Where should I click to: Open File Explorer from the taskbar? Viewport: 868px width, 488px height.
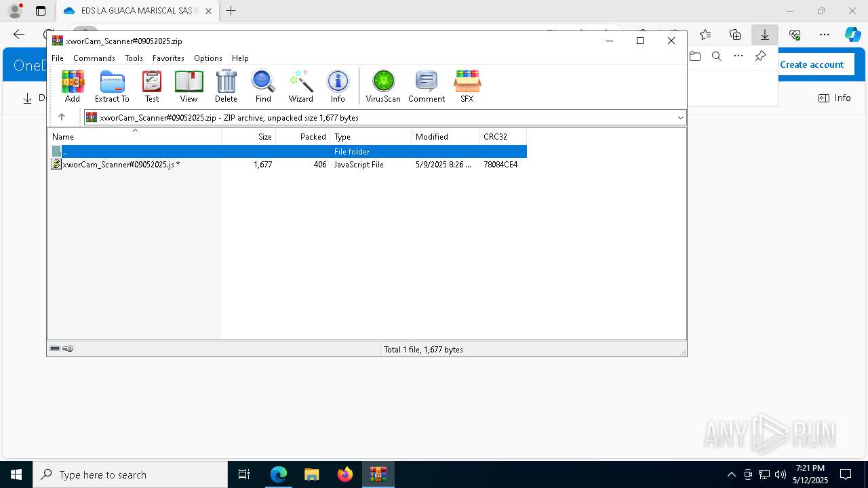click(312, 474)
